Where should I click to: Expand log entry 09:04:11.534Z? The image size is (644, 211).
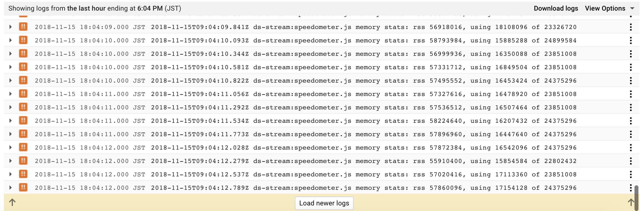[x=11, y=121]
